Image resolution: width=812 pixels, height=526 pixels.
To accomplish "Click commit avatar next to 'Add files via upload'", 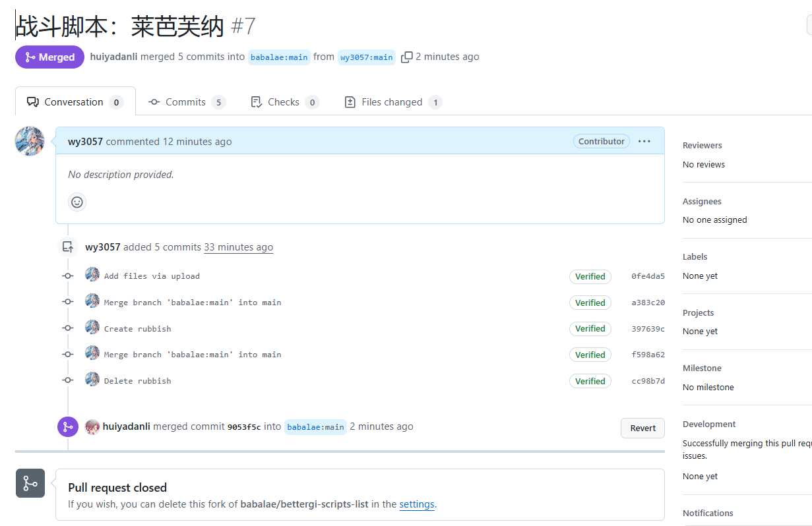I will (92, 276).
